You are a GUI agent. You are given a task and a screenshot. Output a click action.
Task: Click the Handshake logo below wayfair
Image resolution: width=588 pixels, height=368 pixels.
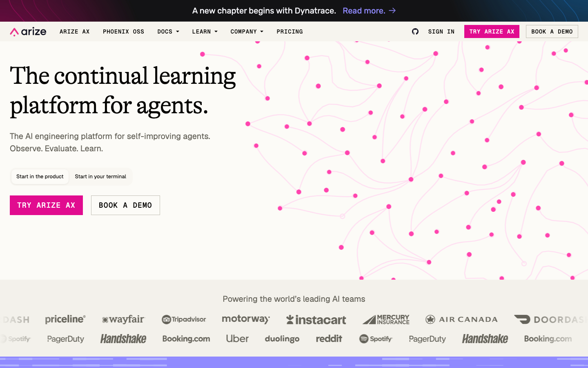[123, 339]
